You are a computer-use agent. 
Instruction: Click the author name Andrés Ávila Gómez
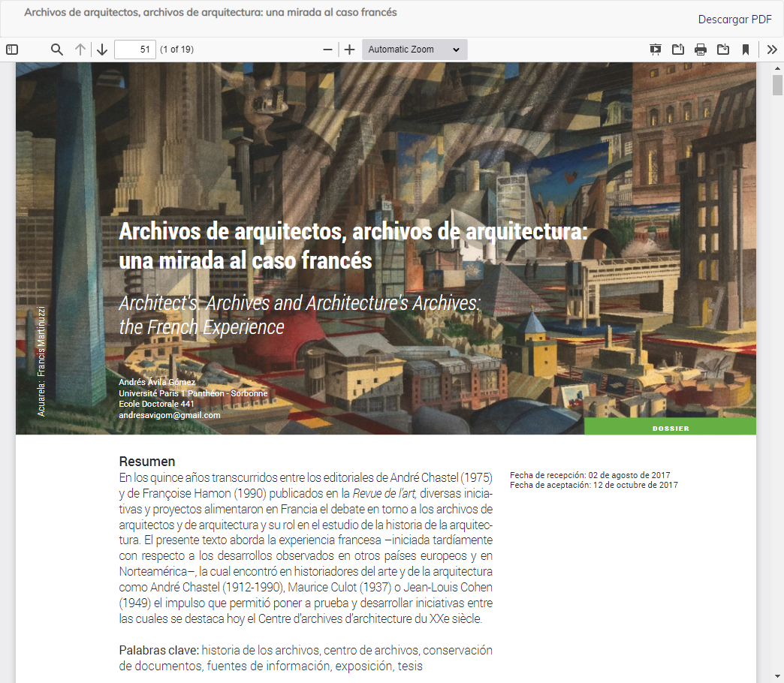pos(157,382)
